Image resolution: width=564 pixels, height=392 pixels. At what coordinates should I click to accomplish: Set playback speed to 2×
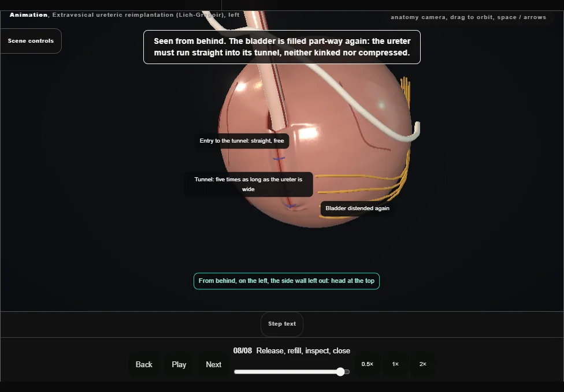point(422,364)
